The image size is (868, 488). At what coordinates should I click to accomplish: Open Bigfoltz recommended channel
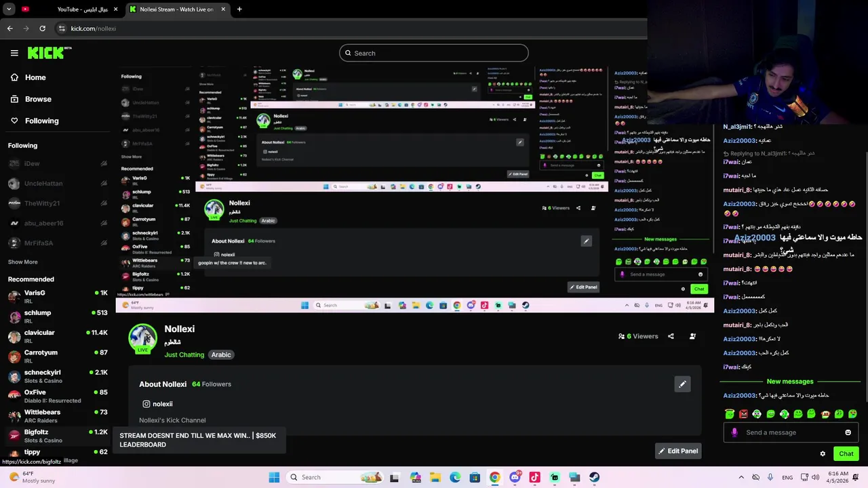(57, 436)
